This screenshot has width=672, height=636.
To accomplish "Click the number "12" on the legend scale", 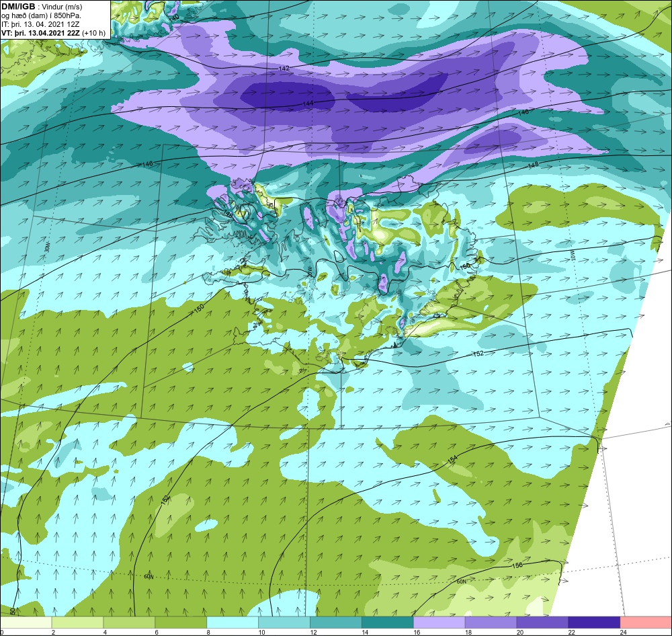I will 313,632.
